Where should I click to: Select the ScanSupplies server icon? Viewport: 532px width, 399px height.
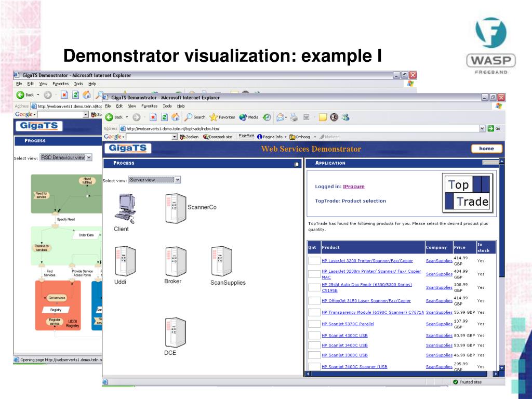coord(221,261)
